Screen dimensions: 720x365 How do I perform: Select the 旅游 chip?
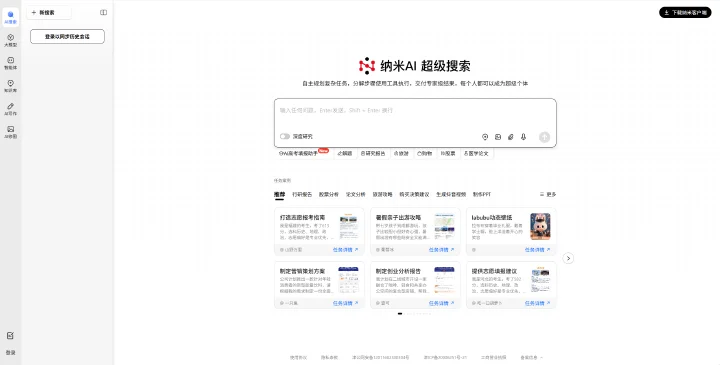point(401,153)
